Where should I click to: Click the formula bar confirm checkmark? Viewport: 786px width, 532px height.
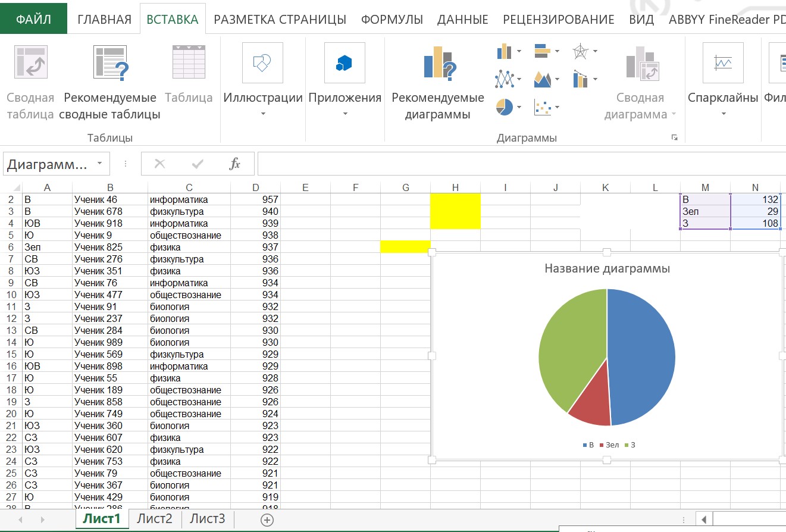tap(198, 164)
